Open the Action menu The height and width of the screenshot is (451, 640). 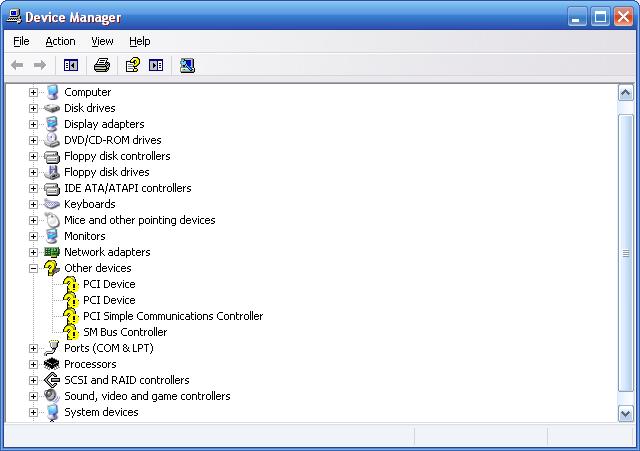coord(60,41)
